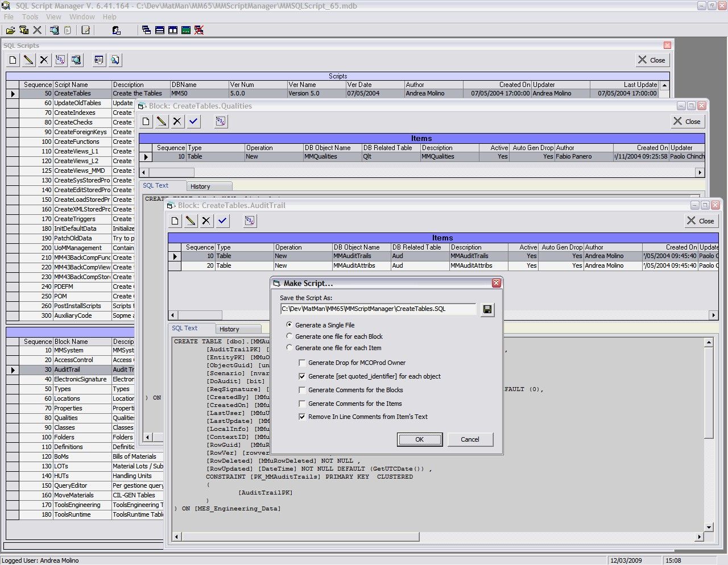
Task: Cancel the Make Script dialog
Action: 470,439
